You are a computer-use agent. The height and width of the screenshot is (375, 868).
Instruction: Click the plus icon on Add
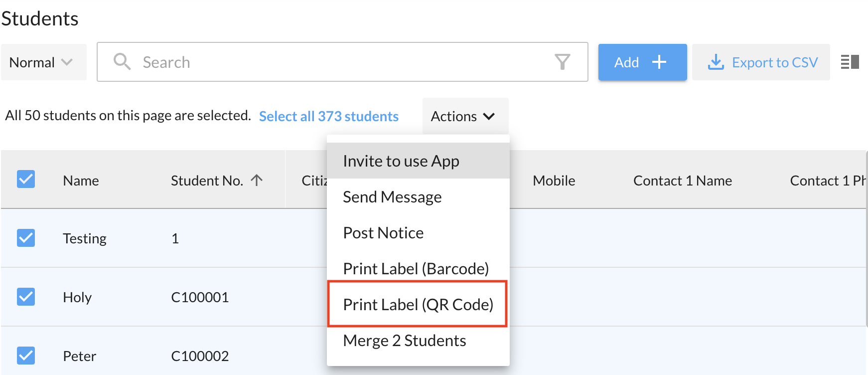click(x=659, y=62)
